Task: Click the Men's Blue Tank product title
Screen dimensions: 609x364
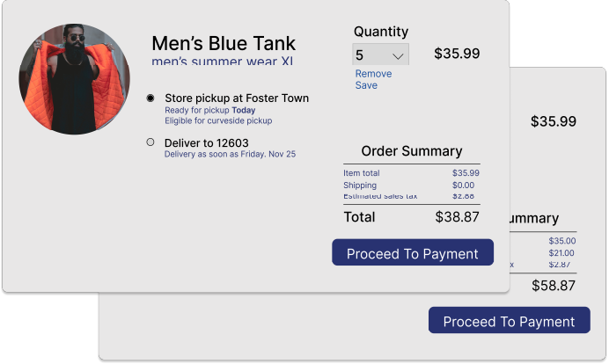Action: [x=224, y=43]
